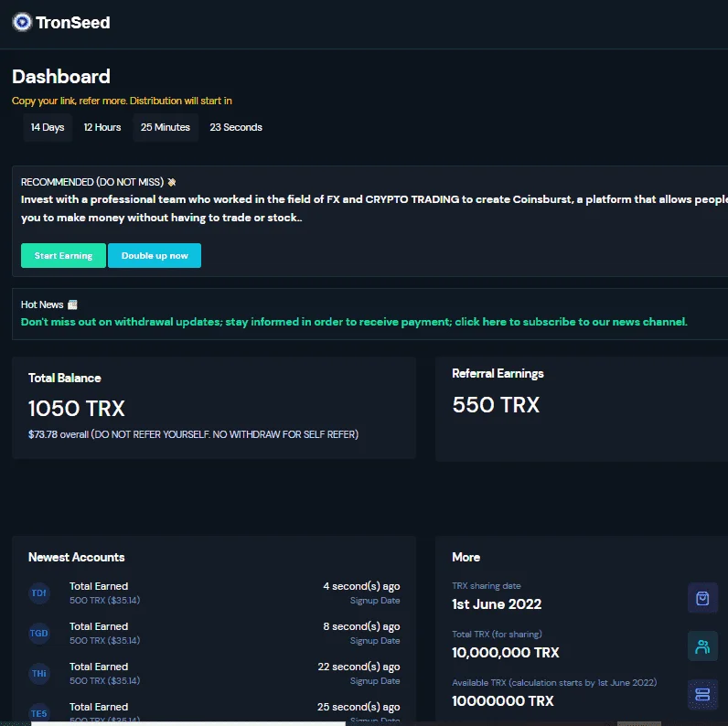Click the 550 TRX referral earnings value
Image resolution: width=728 pixels, height=726 pixels.
(x=496, y=405)
